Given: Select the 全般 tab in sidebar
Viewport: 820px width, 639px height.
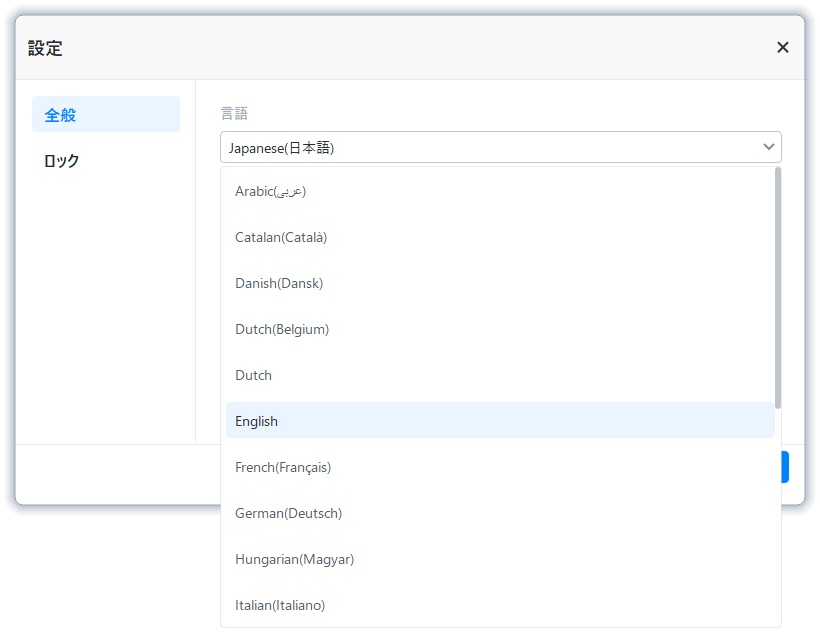Looking at the screenshot, I should point(106,114).
